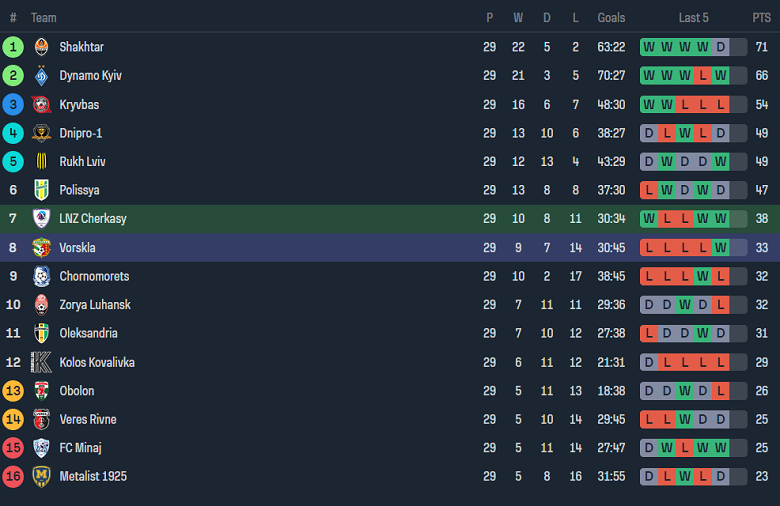Click the FC Minaj team badge
The image size is (780, 506).
[41, 448]
